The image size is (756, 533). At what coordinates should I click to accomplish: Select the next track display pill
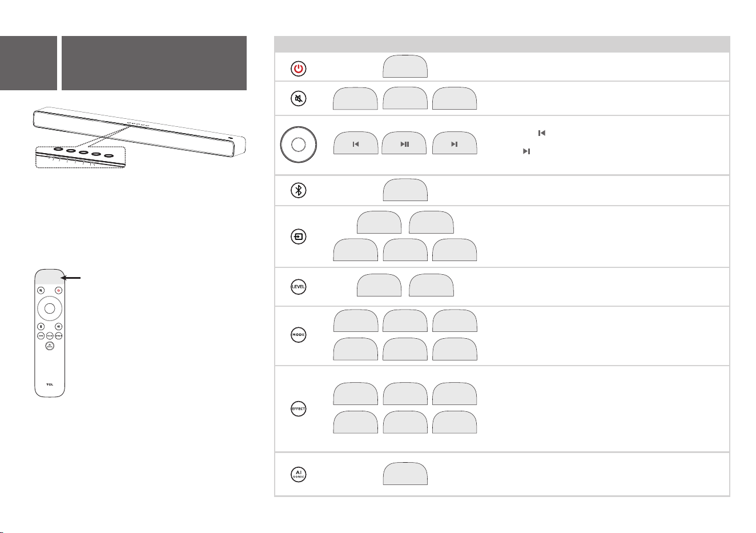click(455, 143)
